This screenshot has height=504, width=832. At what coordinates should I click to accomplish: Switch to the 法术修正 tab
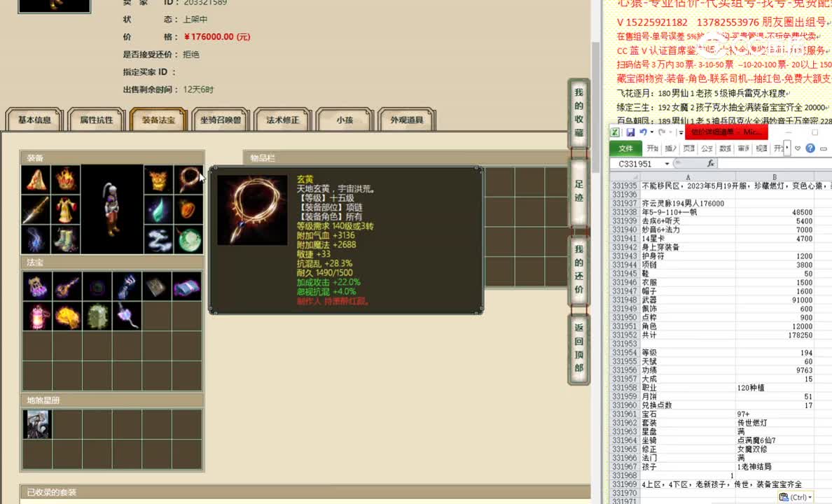282,120
